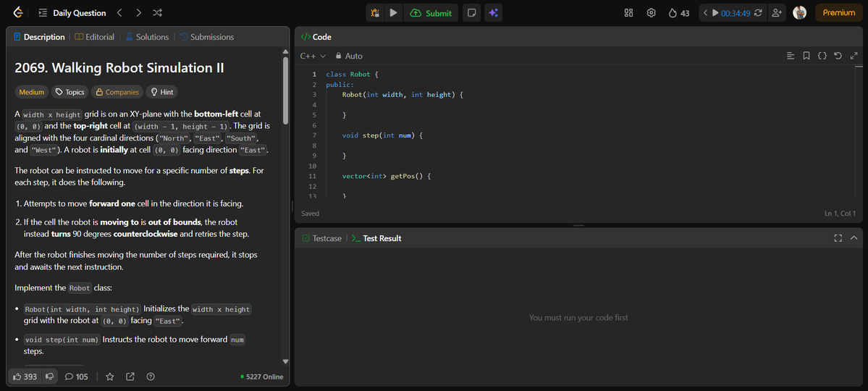Resume the timer play button
The height and width of the screenshot is (391, 868).
(715, 13)
